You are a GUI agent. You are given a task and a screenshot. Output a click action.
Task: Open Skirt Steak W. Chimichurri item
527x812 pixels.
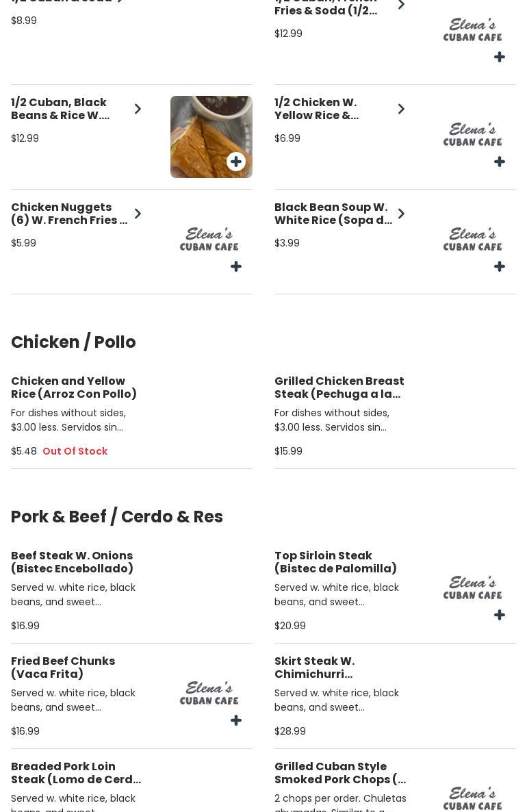pos(314,668)
